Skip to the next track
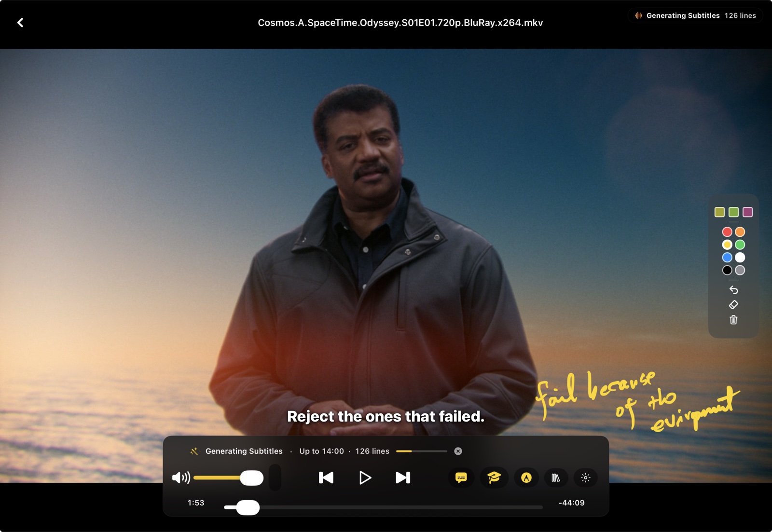This screenshot has height=532, width=772. pos(403,477)
